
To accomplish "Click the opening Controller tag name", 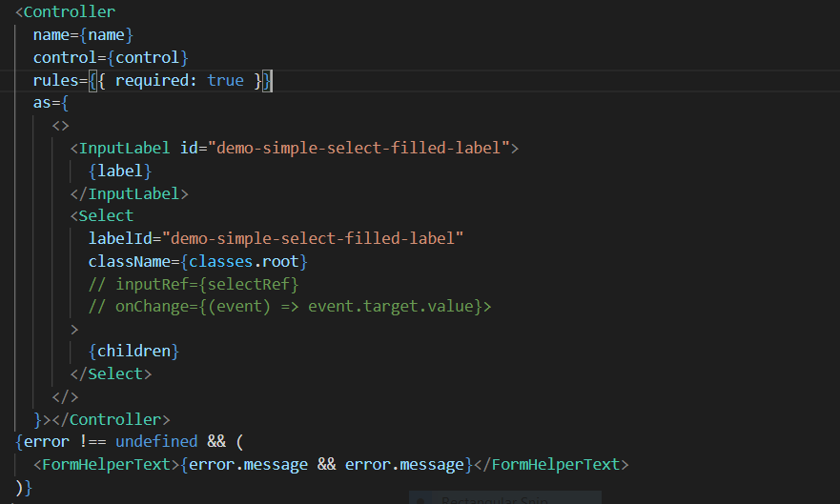I will point(70,11).
